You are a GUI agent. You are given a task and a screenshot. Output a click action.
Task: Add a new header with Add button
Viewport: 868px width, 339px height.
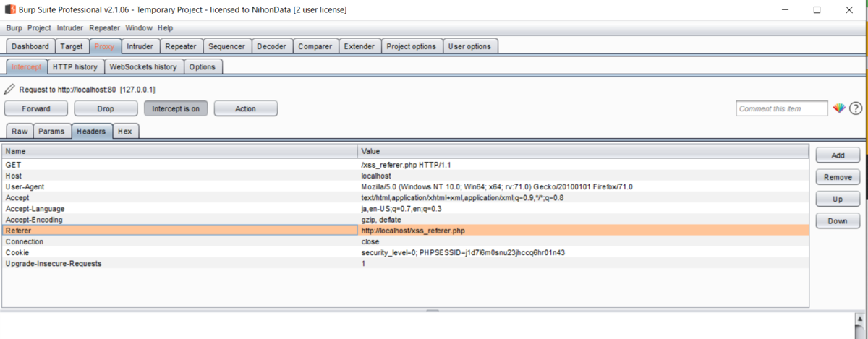pos(838,155)
